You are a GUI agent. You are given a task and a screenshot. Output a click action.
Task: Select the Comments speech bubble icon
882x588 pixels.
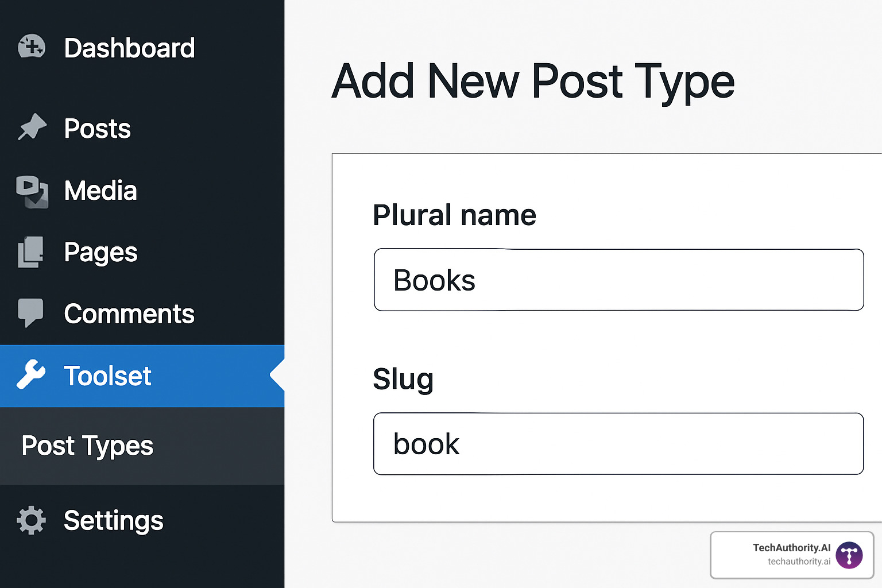[32, 313]
